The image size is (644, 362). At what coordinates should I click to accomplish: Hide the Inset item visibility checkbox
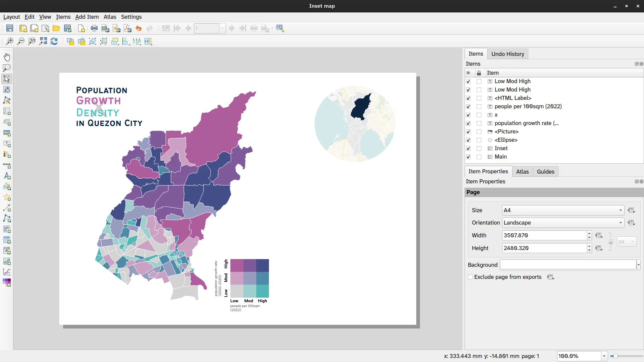click(x=468, y=148)
